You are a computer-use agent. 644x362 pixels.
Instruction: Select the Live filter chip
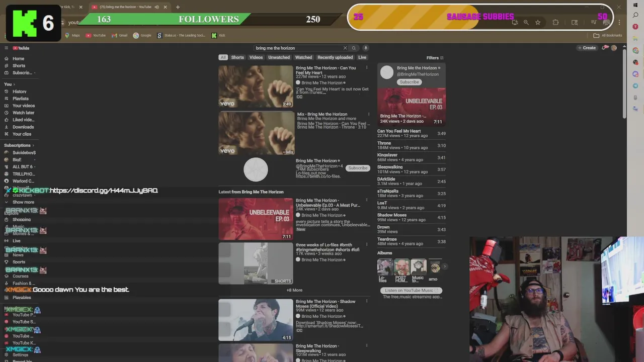point(362,57)
